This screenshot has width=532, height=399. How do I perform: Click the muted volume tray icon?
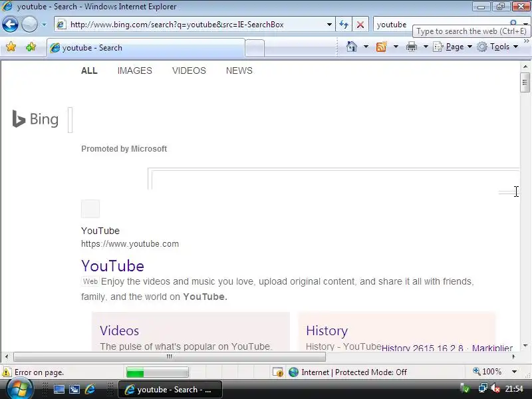[x=495, y=388]
